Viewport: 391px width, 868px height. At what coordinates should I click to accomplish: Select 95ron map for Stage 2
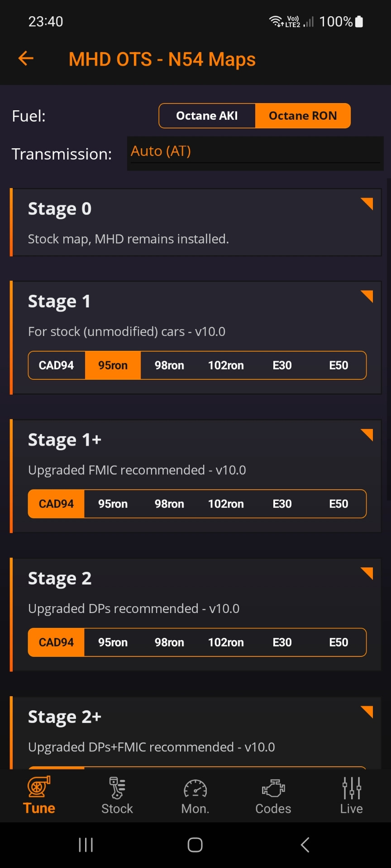pyautogui.click(x=113, y=642)
